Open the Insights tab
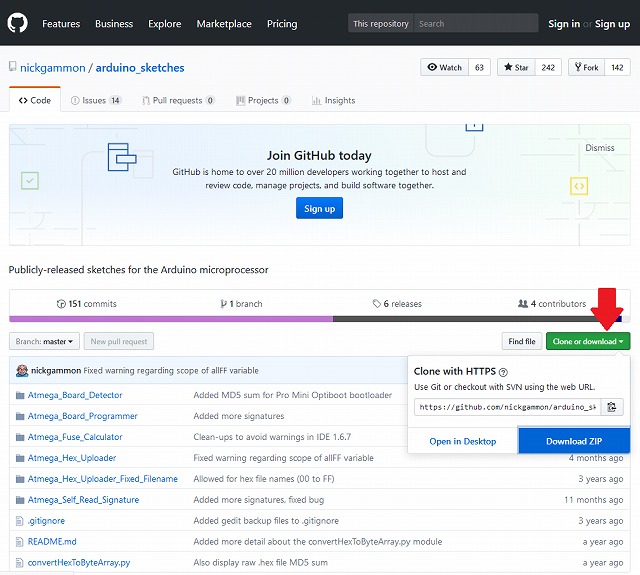The width and height of the screenshot is (640, 575). click(x=333, y=100)
